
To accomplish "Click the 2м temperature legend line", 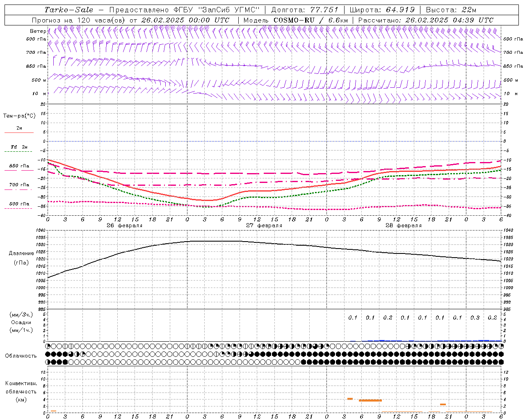I will click(19, 132).
